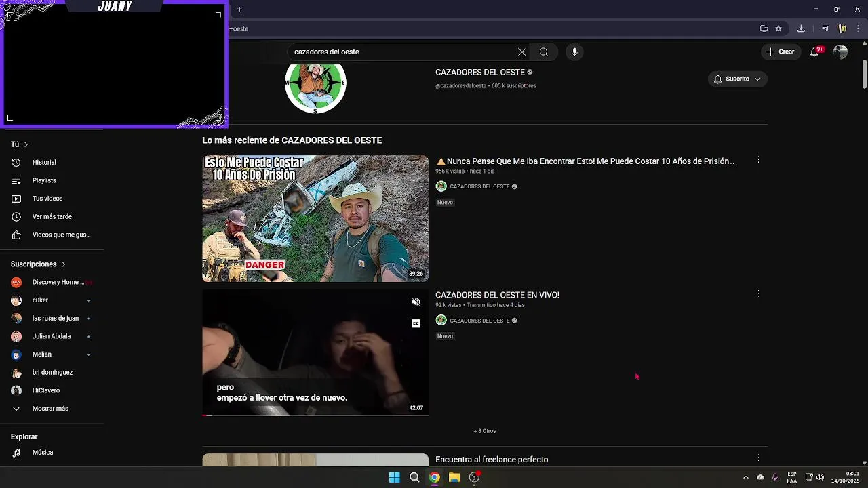Open the Nunca Pense Que Me Iba video title
This screenshot has height=488, width=868.
pyautogui.click(x=585, y=161)
